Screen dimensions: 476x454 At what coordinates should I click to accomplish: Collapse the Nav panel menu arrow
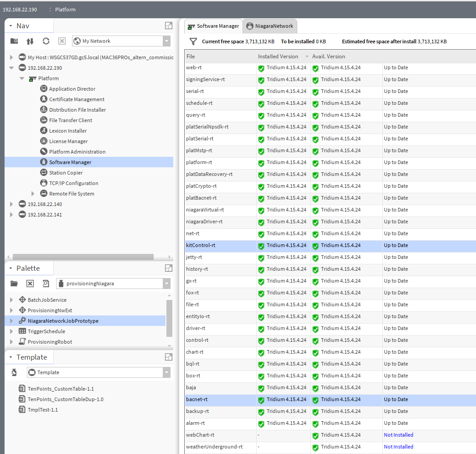[x=10, y=26]
